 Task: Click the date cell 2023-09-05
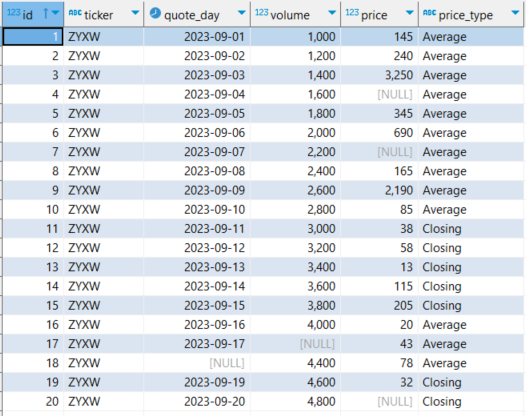point(197,113)
